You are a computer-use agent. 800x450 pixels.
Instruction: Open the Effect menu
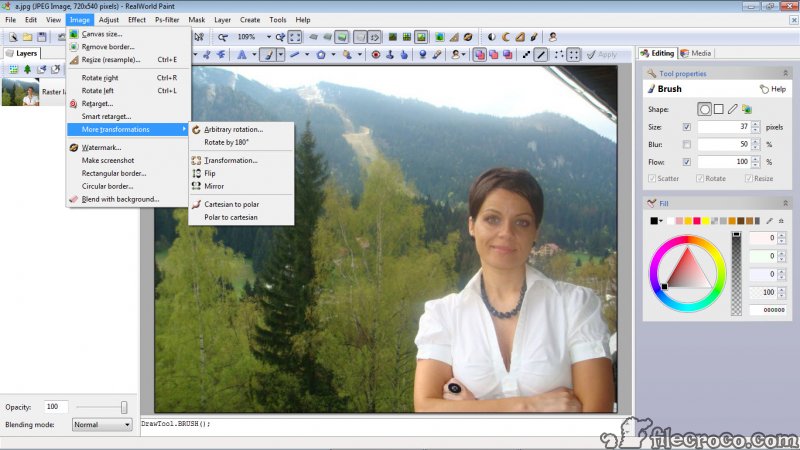coord(137,20)
